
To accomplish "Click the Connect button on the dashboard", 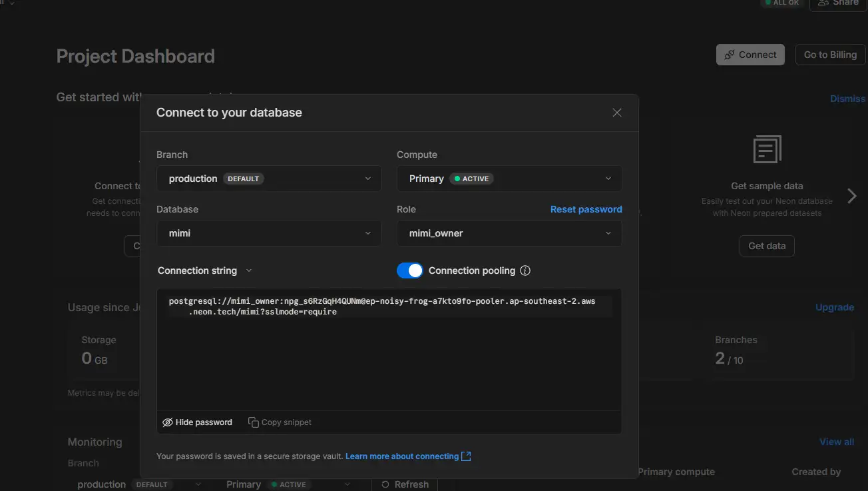I will pyautogui.click(x=750, y=55).
